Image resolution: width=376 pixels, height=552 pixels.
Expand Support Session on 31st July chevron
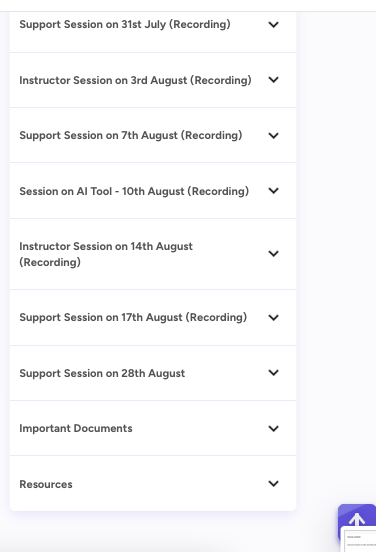(274, 25)
